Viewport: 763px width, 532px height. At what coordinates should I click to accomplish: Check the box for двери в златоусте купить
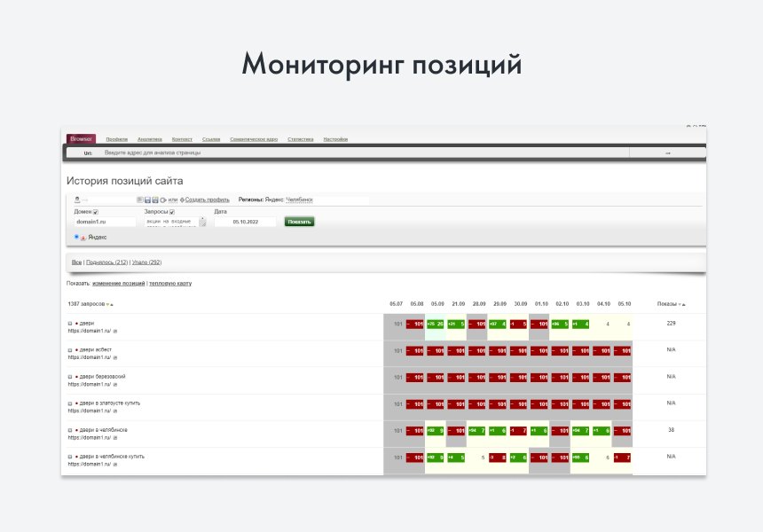coord(70,403)
